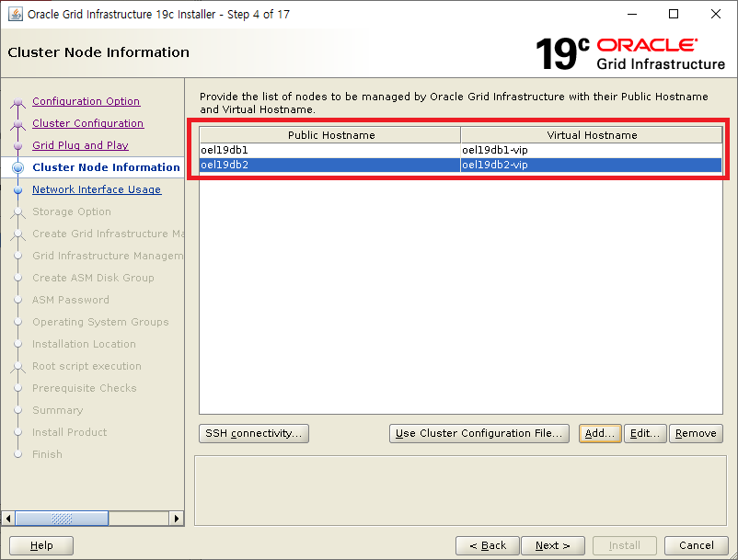Open the Grid Plug and Play step
Viewport: 738px width, 560px height.
[x=80, y=145]
